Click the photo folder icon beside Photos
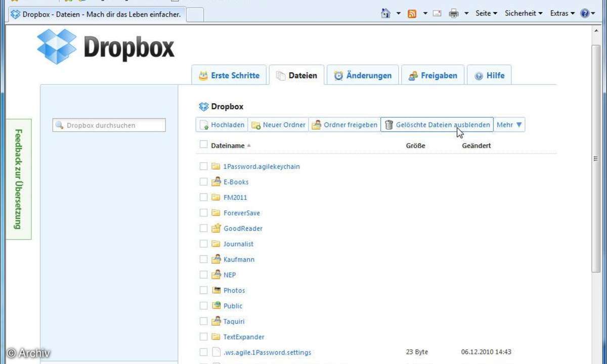Screen dimensions: 607x364 216,290
